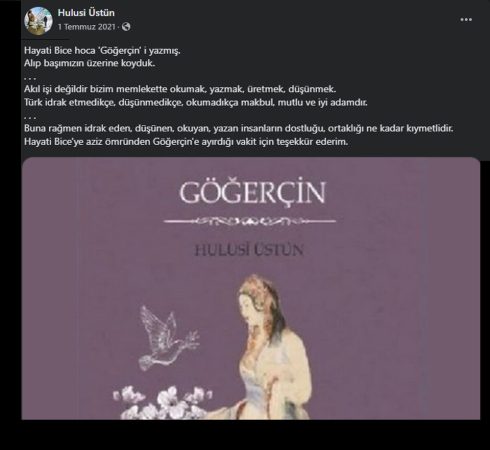
Task: Click the dove illustration on the cover
Action: (168, 337)
